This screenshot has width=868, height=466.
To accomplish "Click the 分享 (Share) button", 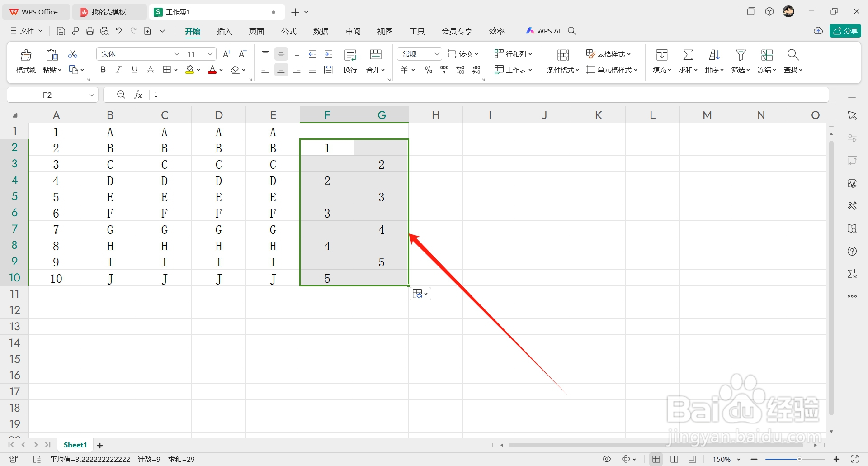I will [845, 31].
